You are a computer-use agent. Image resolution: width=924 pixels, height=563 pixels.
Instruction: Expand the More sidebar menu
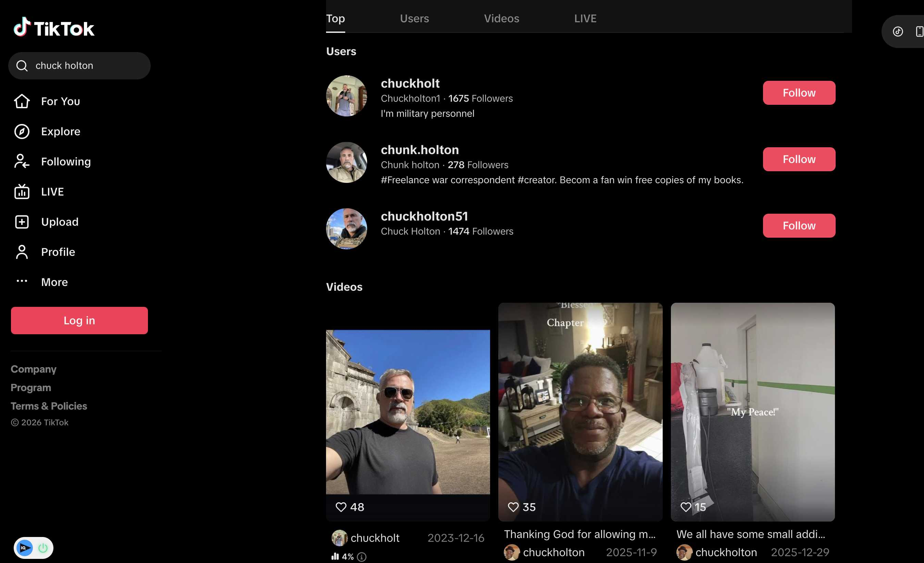54,282
